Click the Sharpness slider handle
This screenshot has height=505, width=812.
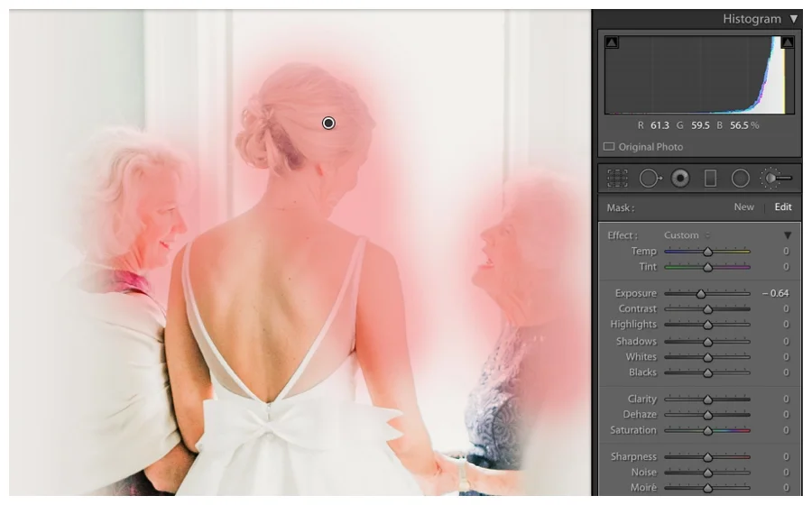707,457
